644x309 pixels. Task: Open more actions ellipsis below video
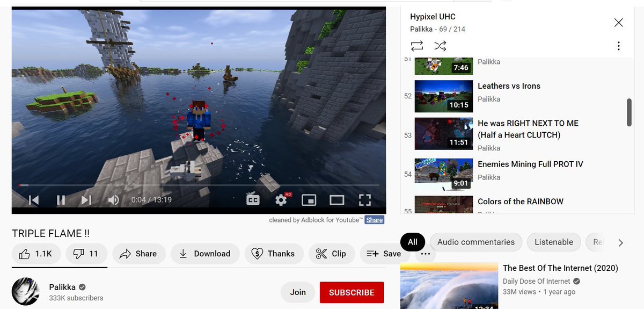click(x=426, y=254)
